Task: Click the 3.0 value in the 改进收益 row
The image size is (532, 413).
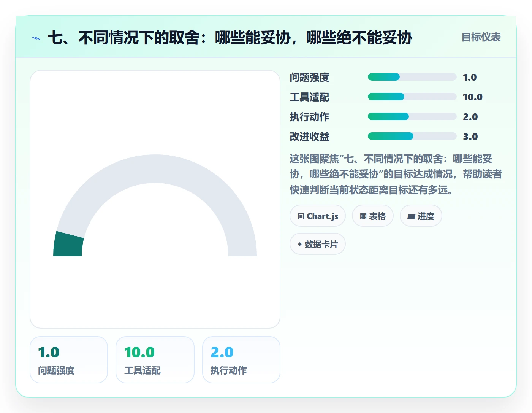Action: (x=470, y=137)
